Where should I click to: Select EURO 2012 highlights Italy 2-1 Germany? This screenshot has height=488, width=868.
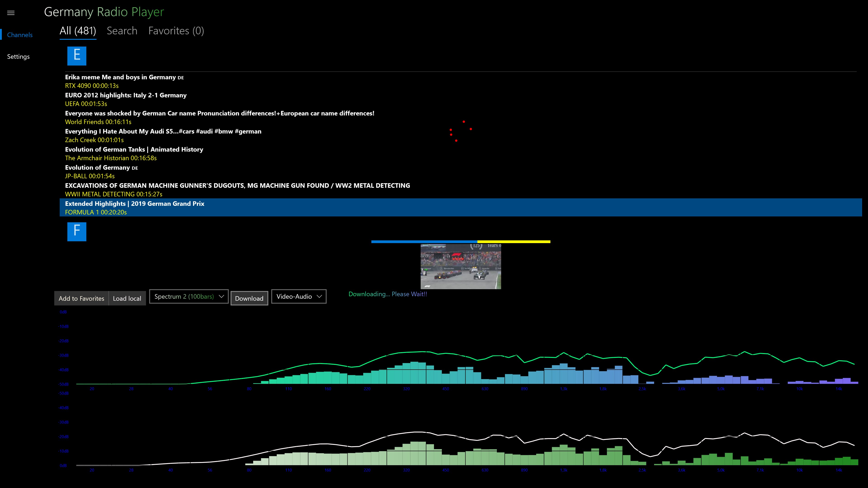coord(126,99)
